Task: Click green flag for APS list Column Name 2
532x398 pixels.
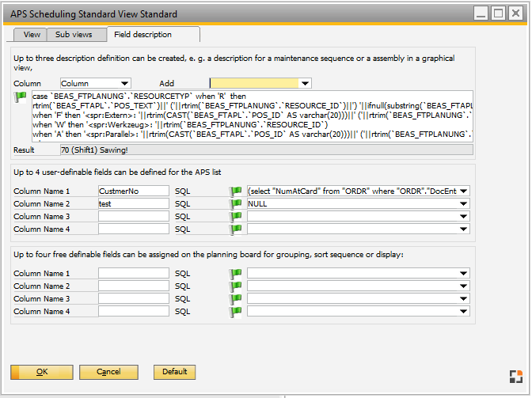Action: click(235, 203)
